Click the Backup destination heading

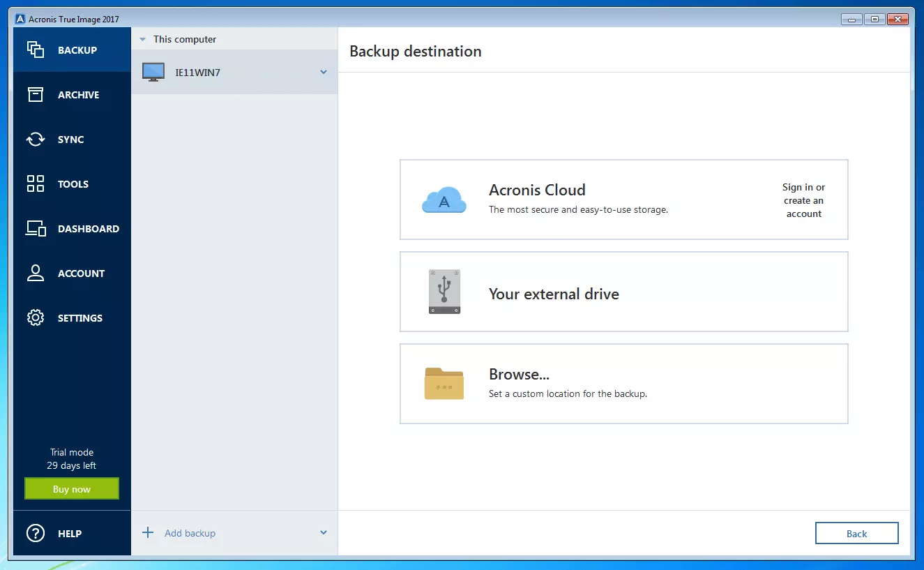click(416, 51)
